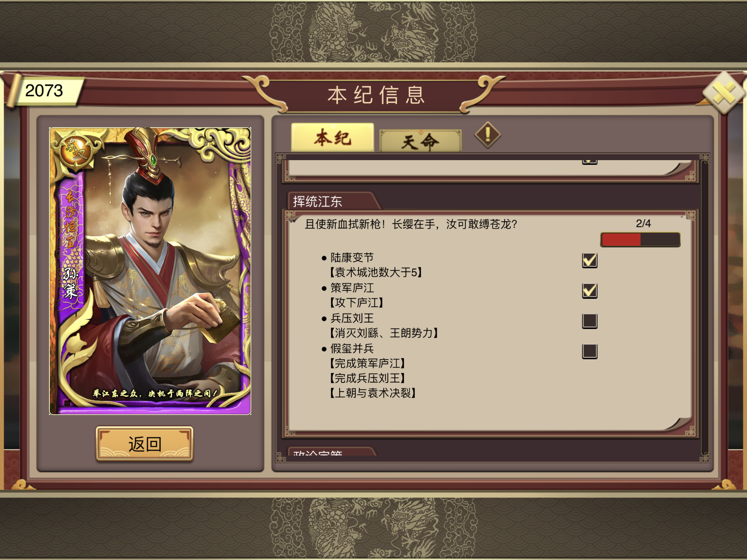Screen dimensions: 747x560
Task: Switch to the 天命 tab
Action: tap(421, 141)
